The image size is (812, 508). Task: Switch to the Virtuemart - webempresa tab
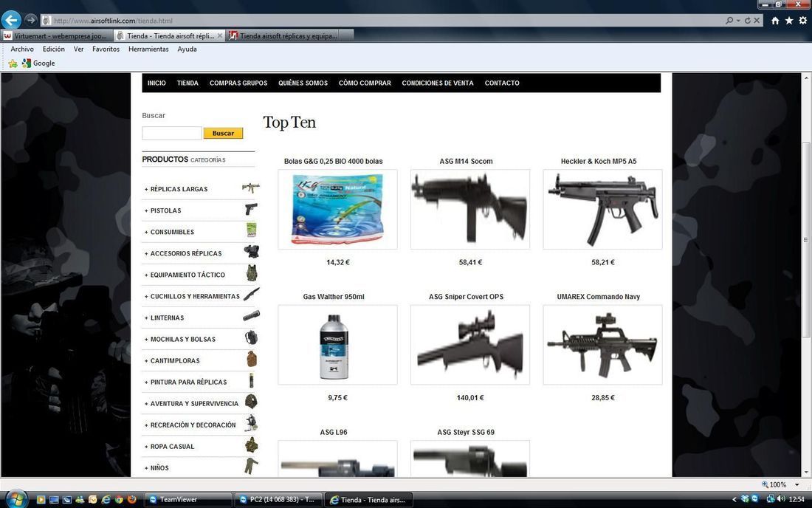click(57, 35)
